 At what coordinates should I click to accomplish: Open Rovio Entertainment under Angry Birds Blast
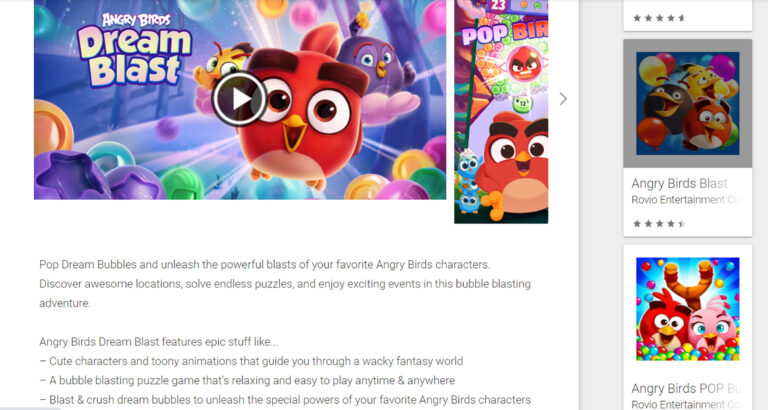[686, 200]
